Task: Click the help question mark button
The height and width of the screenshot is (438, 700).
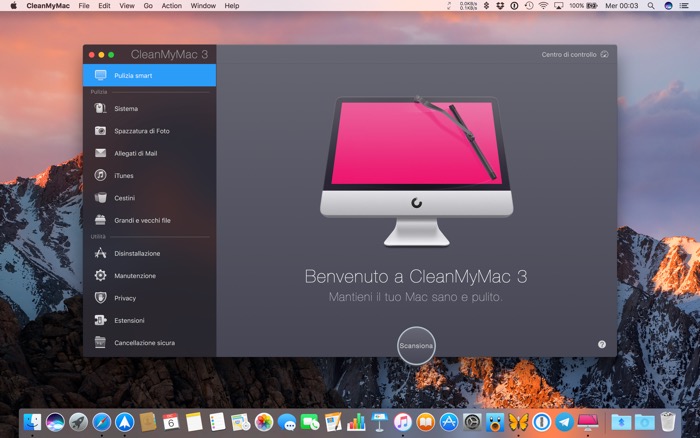Action: coord(602,344)
